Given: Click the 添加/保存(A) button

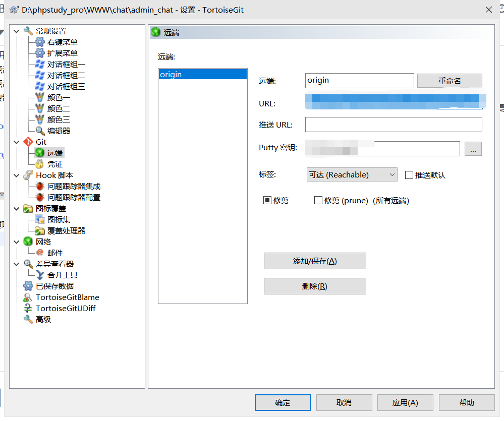Looking at the screenshot, I should coord(315,261).
